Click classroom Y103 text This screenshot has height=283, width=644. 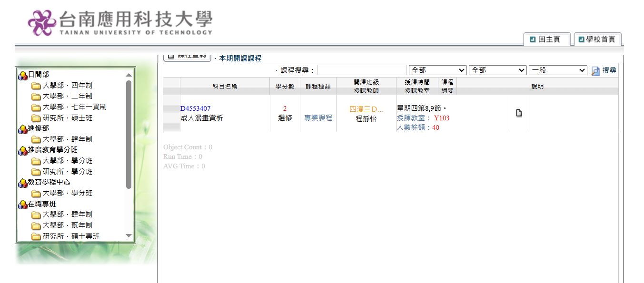point(441,118)
